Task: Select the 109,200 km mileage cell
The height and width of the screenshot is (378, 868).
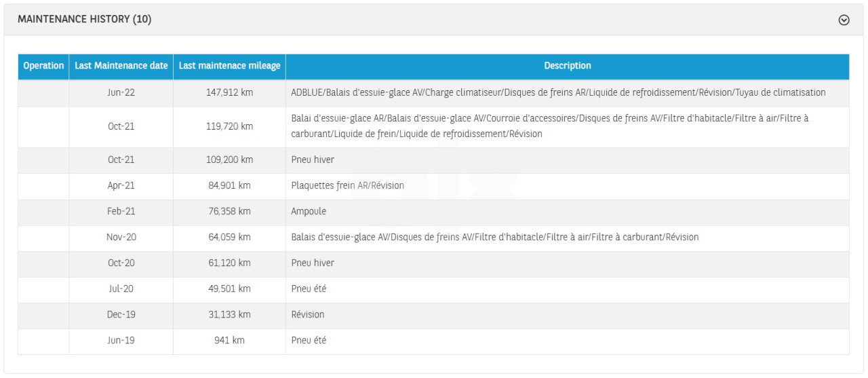Action: (x=229, y=159)
